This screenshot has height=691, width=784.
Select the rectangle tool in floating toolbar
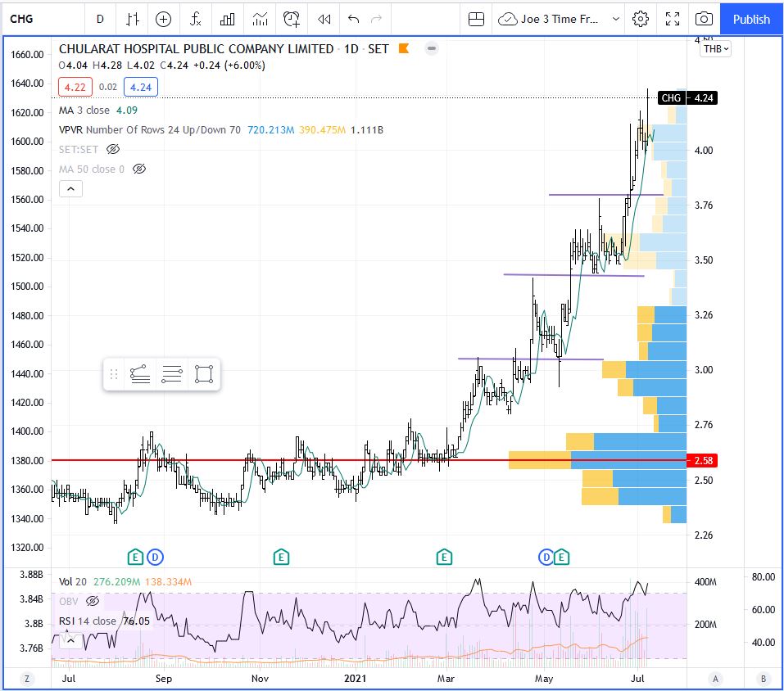click(x=203, y=373)
